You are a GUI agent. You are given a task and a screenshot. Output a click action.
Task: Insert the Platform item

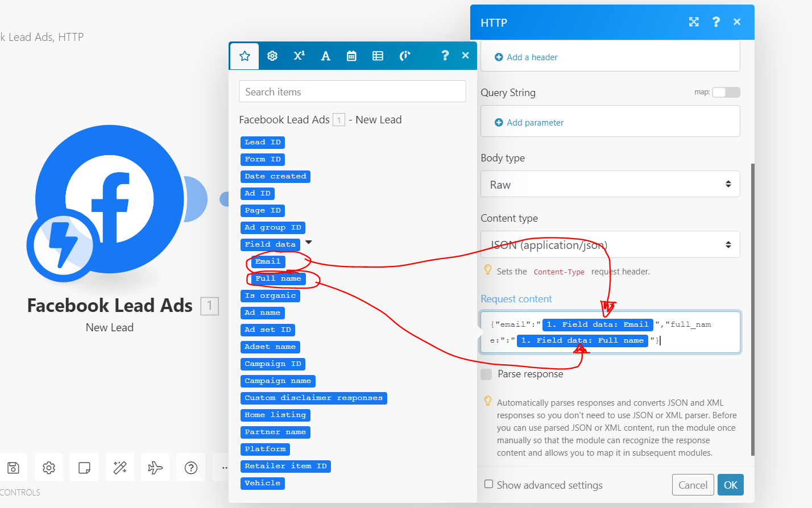click(265, 449)
